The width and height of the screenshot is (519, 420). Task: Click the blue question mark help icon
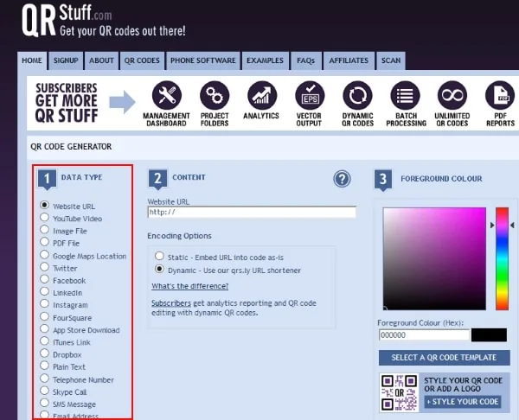point(343,179)
